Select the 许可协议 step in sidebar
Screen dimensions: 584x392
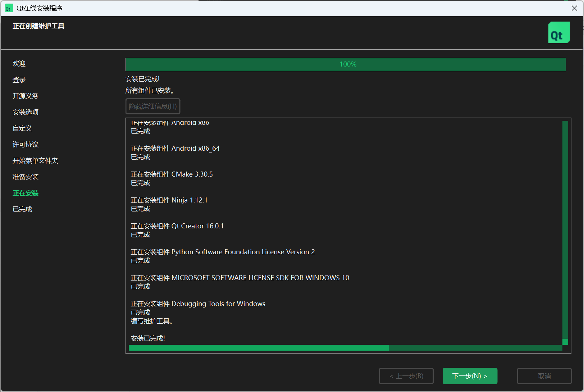point(26,145)
